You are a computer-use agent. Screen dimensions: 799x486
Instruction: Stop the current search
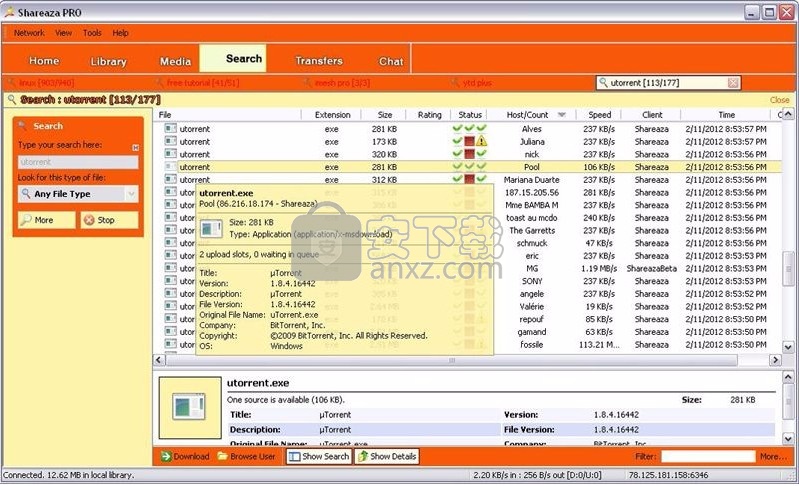109,220
